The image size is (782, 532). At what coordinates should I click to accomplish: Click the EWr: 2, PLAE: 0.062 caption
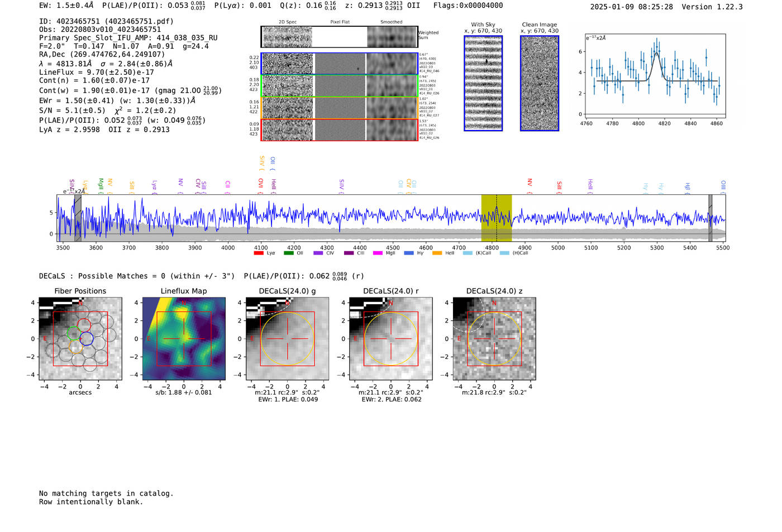[x=391, y=400]
